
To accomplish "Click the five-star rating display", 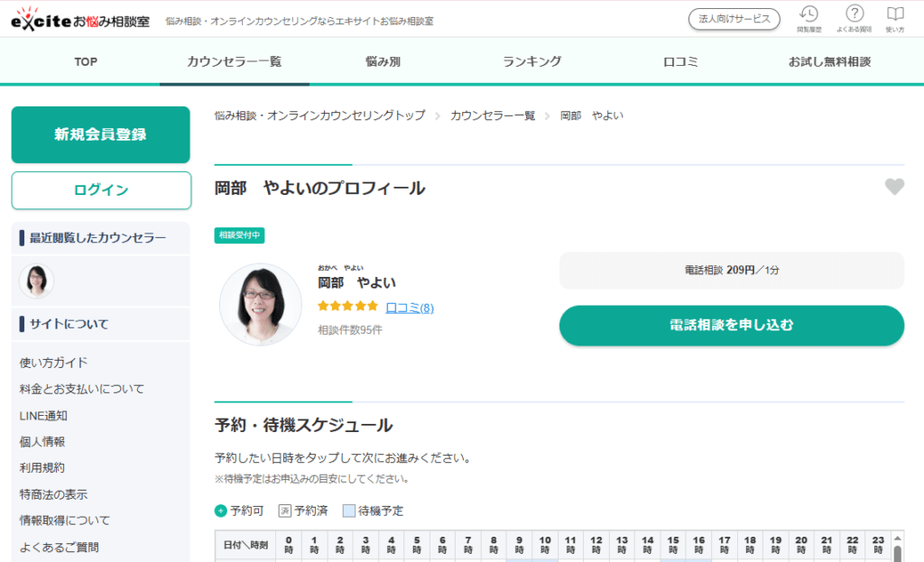I will click(x=347, y=306).
